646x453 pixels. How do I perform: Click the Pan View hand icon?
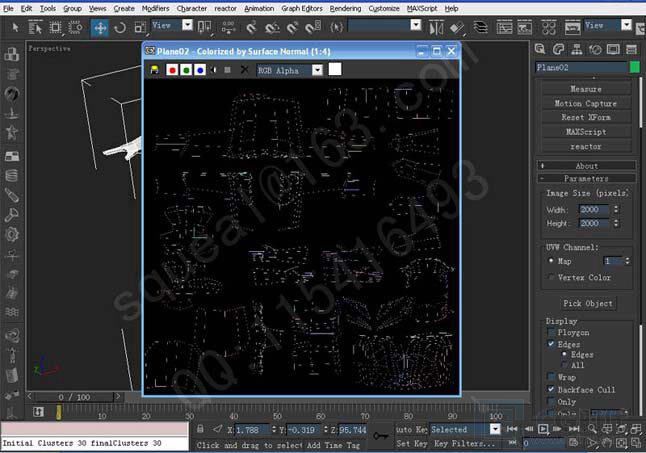tap(606, 443)
